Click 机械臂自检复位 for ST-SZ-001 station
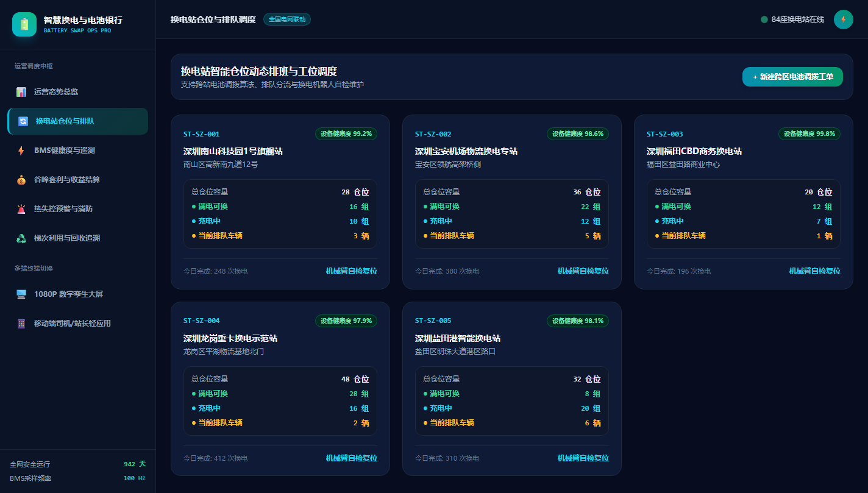The width and height of the screenshot is (868, 493). click(352, 271)
